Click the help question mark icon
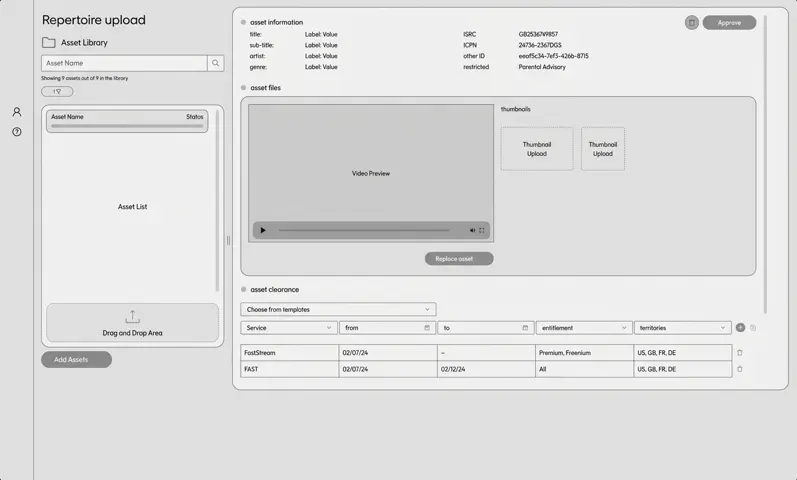 click(17, 132)
